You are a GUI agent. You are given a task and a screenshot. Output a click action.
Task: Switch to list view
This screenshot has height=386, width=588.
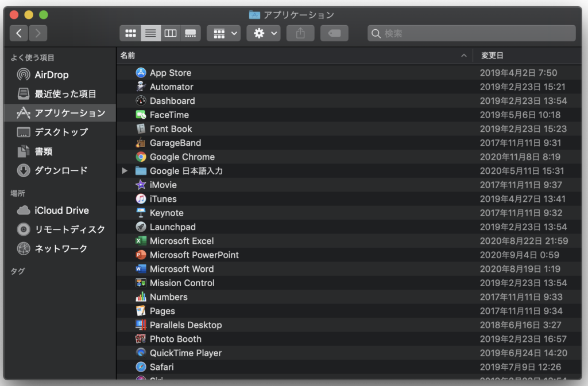pos(151,33)
